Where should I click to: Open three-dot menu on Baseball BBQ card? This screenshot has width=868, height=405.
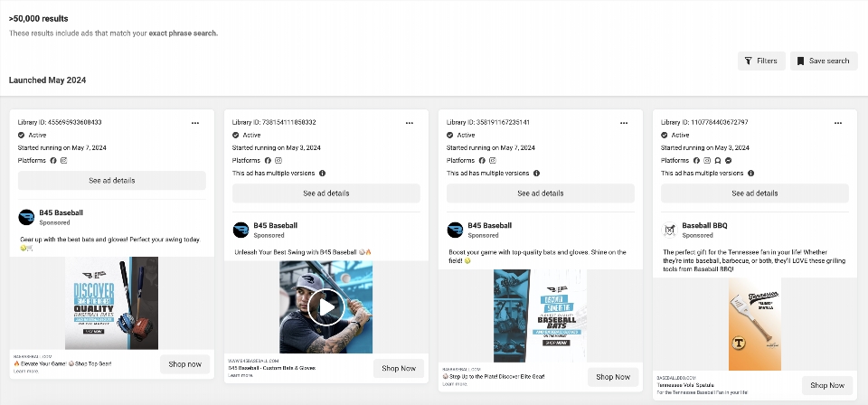(838, 123)
